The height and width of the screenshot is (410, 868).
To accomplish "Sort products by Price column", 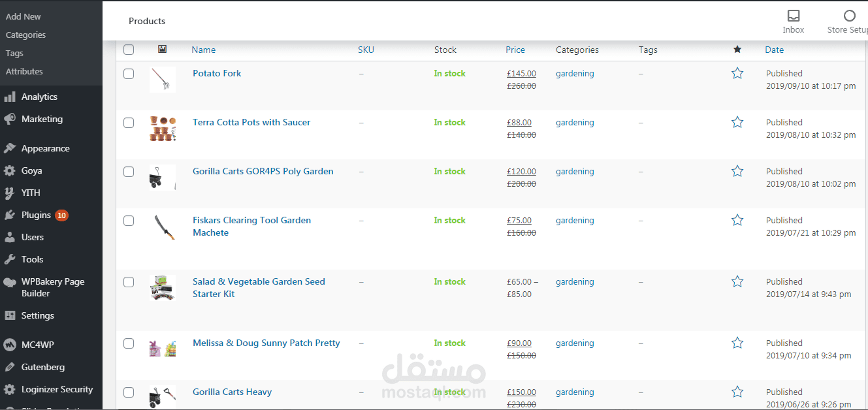I will [515, 50].
